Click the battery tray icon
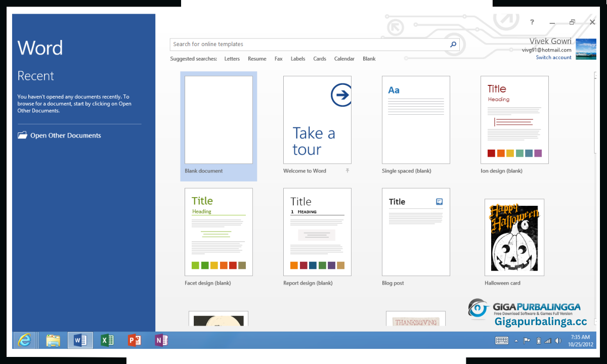Viewport: 607px width, 364px height. coord(538,341)
